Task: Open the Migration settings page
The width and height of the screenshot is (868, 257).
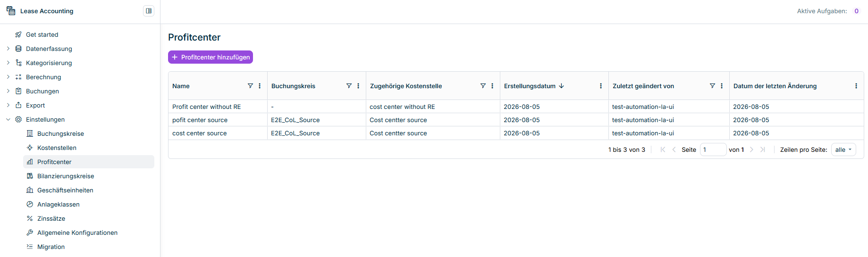Action: pos(51,247)
